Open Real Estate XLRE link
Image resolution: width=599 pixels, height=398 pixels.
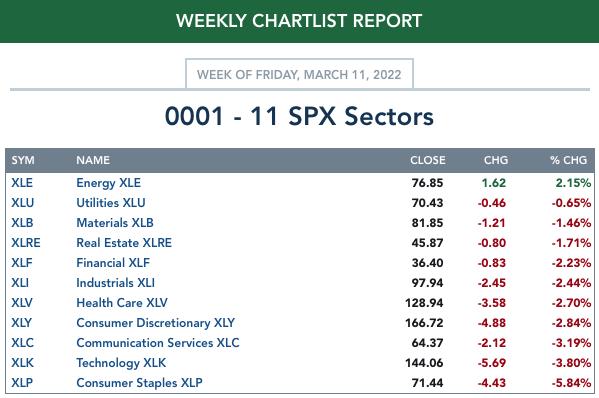[x=124, y=243]
